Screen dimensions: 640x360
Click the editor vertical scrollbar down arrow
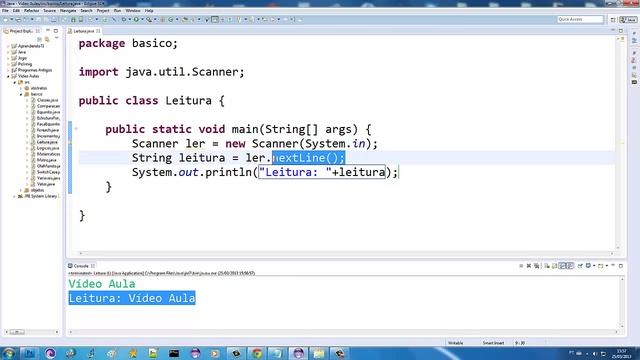618,248
